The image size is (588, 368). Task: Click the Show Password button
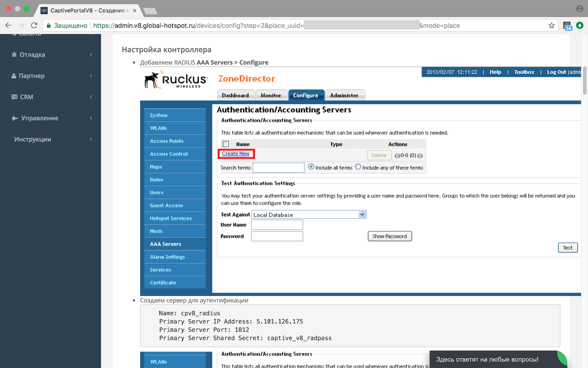(x=390, y=236)
